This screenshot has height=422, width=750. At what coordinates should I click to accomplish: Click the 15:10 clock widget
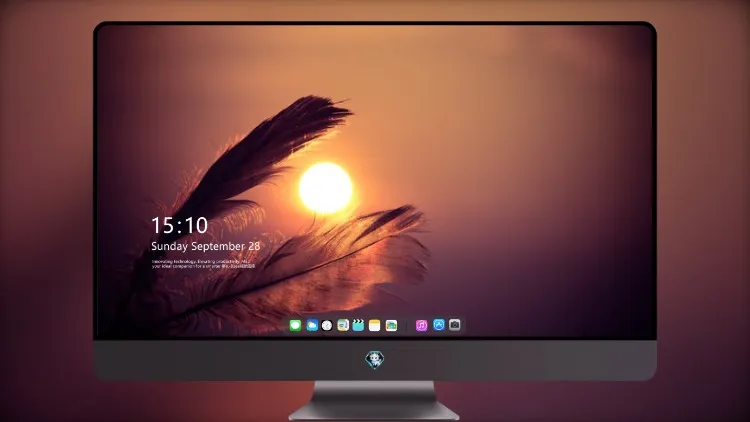[179, 225]
